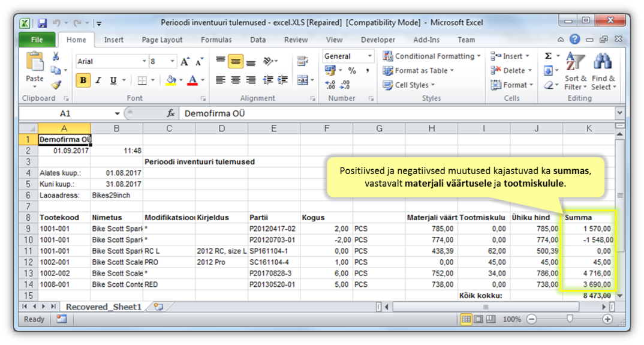Switch to the Insert tab
The width and height of the screenshot is (644, 345).
tap(114, 40)
